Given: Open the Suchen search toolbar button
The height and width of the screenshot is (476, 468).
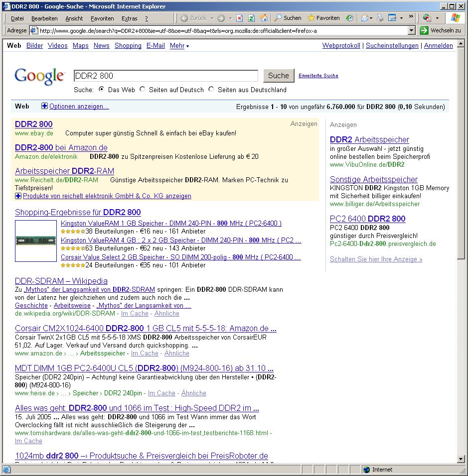Looking at the screenshot, I should 288,18.
